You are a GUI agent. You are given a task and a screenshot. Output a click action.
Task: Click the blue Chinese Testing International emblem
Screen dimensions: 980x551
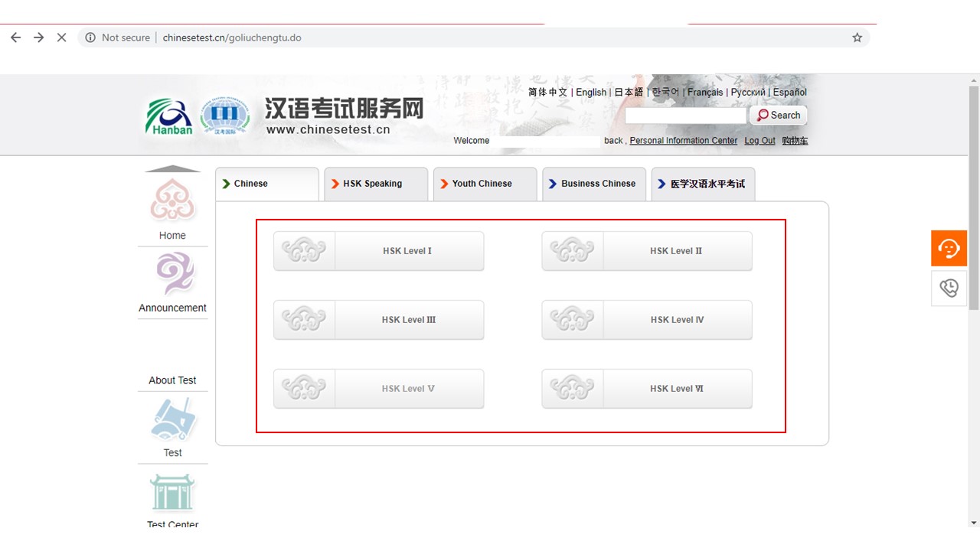click(x=224, y=117)
